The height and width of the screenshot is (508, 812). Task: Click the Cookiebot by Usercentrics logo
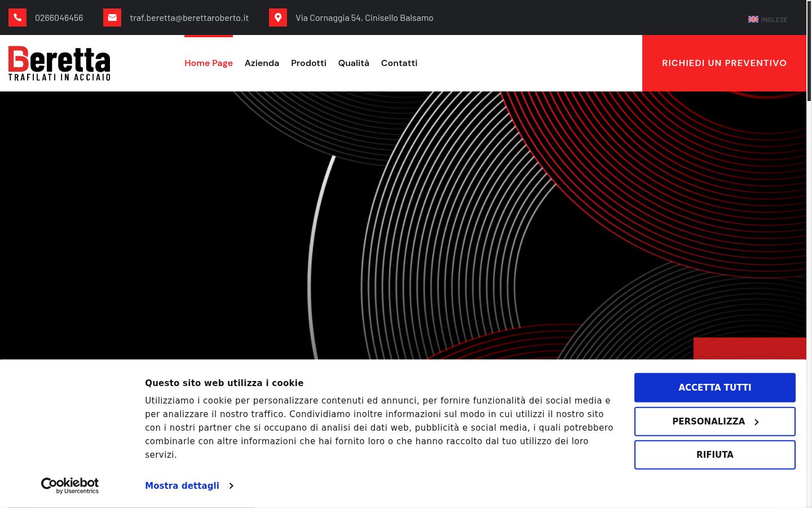pos(70,485)
